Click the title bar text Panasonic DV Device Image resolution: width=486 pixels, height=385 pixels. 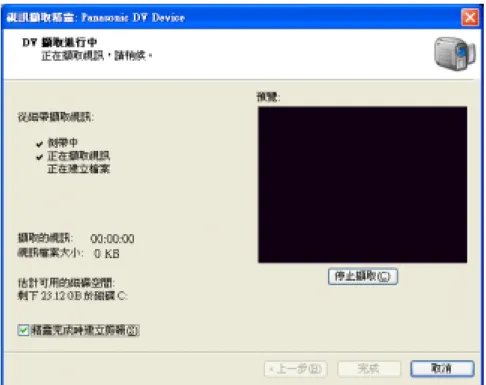[133, 17]
